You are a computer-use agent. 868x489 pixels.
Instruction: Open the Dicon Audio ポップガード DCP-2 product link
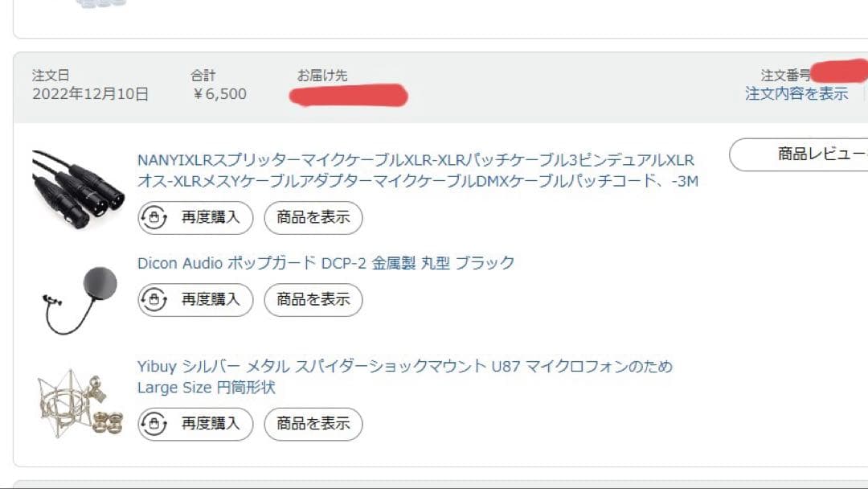[325, 262]
